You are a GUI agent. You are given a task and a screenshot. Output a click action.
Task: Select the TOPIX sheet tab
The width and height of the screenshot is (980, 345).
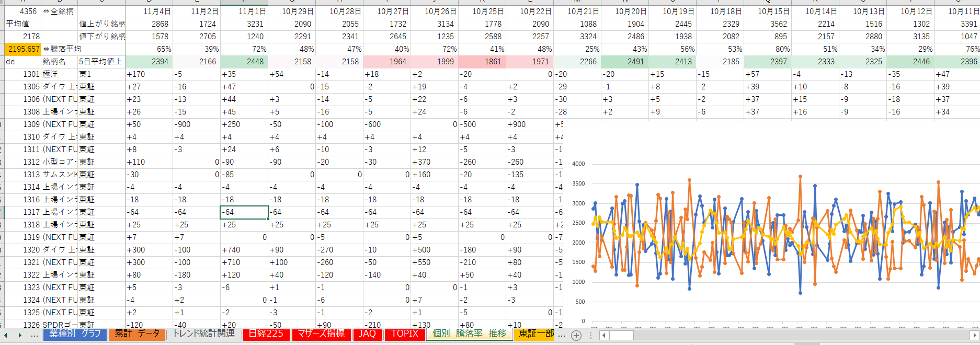[x=405, y=334]
